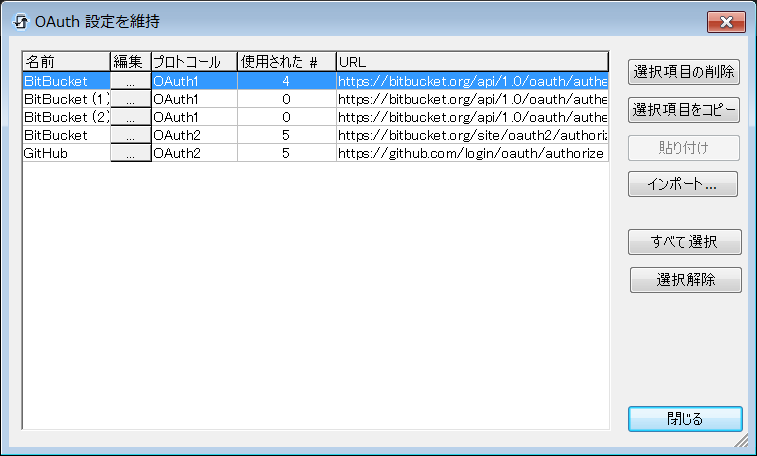The width and height of the screenshot is (757, 456).
Task: Sort by the URL column header
Action: (x=472, y=62)
